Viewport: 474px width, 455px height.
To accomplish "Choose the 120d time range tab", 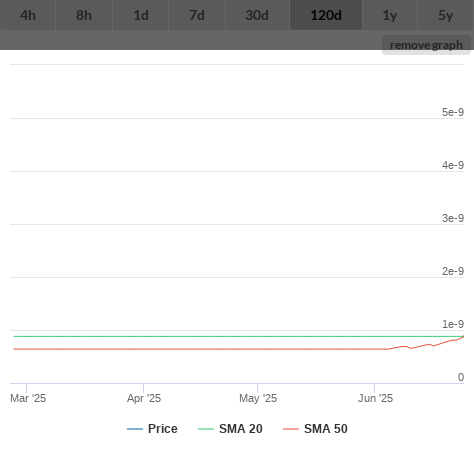I will tap(326, 15).
